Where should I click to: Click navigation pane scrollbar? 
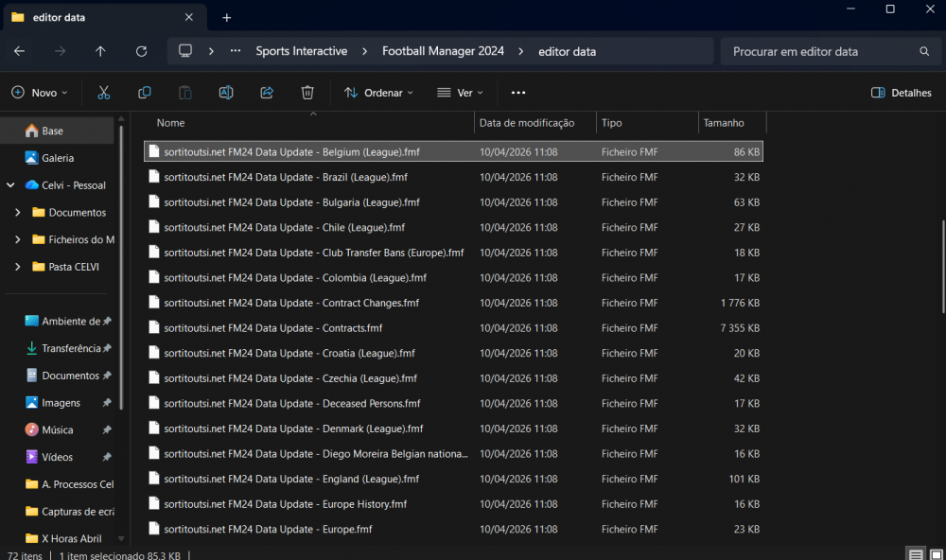click(121, 268)
